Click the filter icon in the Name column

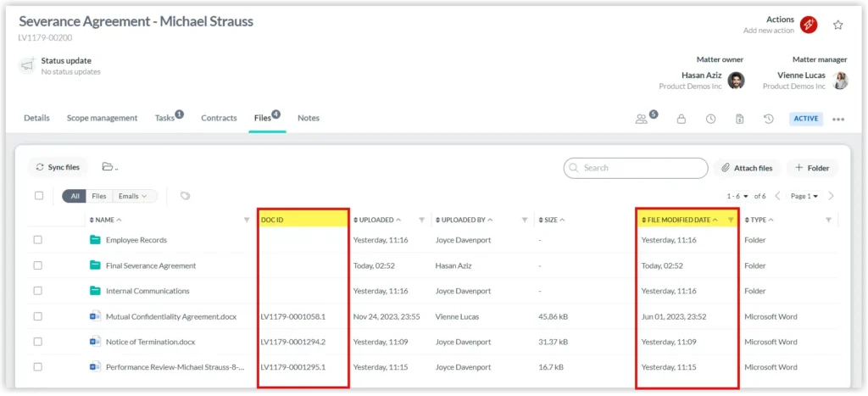pos(247,220)
